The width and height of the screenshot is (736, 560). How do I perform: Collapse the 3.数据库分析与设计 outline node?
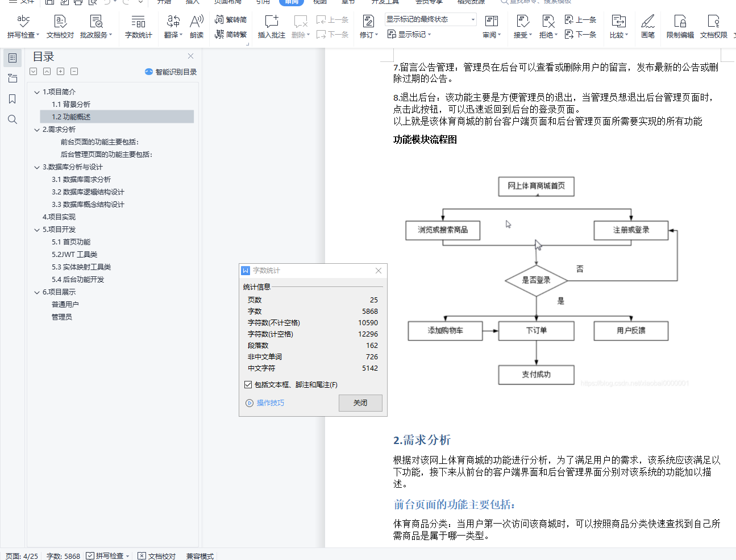(37, 167)
